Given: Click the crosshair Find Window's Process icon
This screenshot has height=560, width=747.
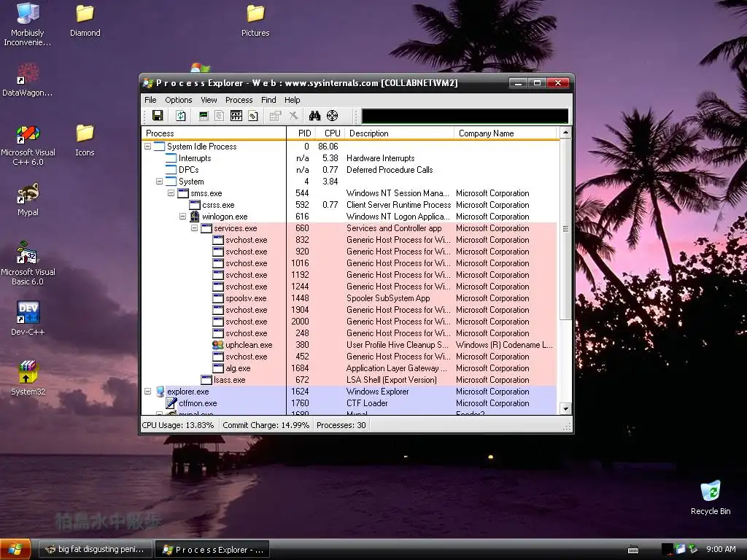Looking at the screenshot, I should point(332,116).
